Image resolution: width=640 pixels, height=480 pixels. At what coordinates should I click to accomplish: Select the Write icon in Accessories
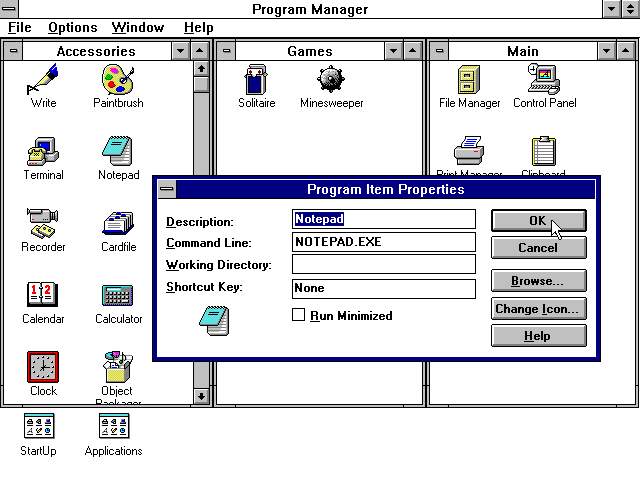pos(43,79)
